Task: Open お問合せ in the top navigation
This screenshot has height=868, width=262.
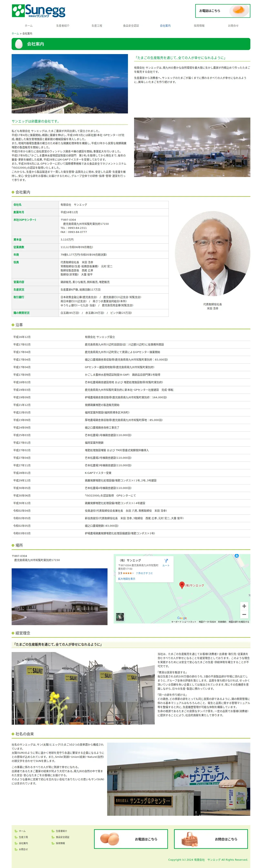Action: [x=233, y=26]
